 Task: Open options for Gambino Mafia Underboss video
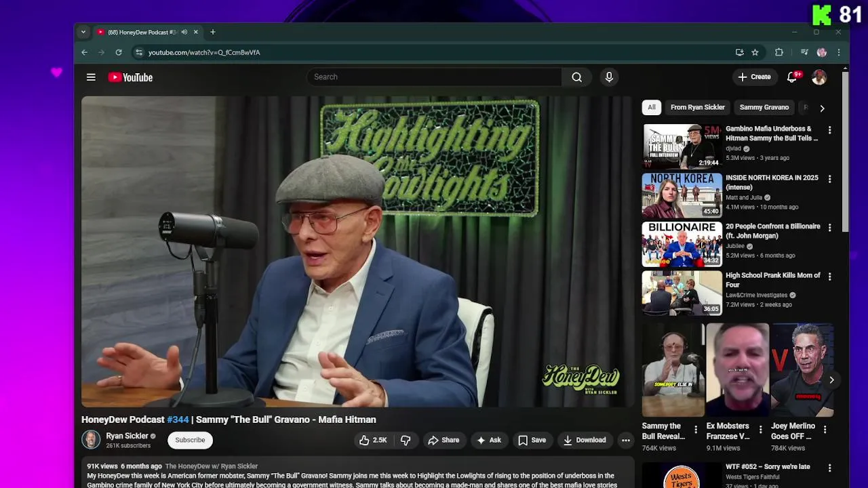click(x=829, y=130)
